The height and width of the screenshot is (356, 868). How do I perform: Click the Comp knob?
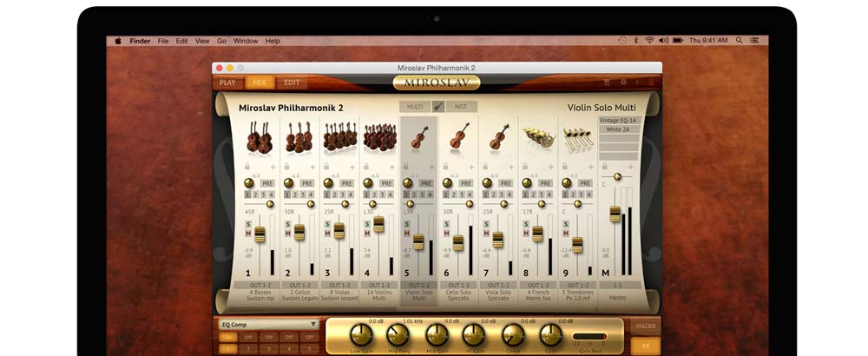[x=513, y=334]
